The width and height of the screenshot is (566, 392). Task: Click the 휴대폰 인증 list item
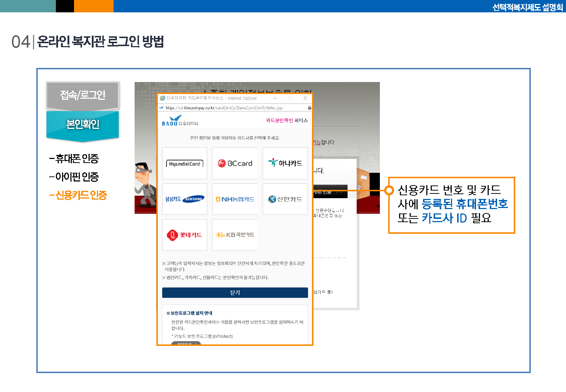pyautogui.click(x=74, y=159)
